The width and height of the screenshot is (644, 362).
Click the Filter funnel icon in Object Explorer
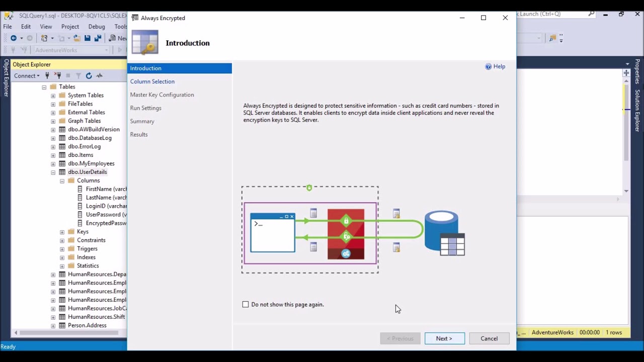click(78, 76)
